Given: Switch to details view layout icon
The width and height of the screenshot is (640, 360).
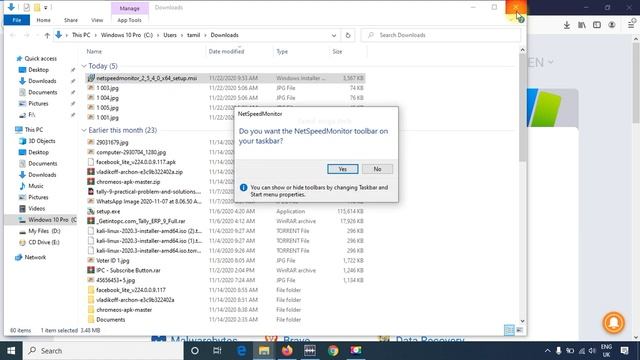Looking at the screenshot, I should [509, 330].
